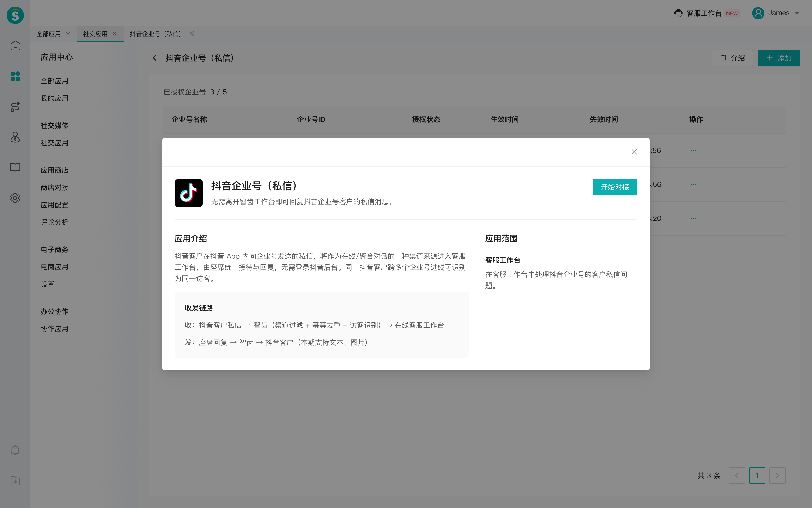
Task: Select page 1 in pagination
Action: point(757,475)
